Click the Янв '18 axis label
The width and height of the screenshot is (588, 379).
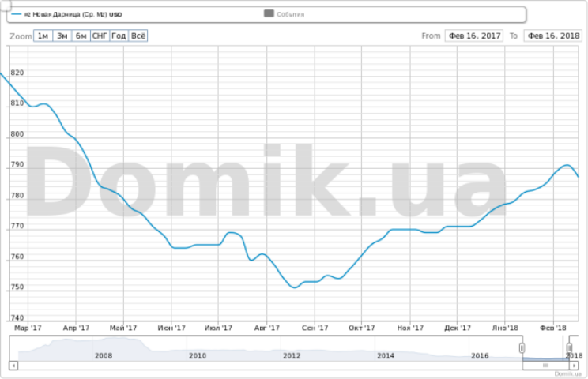coord(505,328)
